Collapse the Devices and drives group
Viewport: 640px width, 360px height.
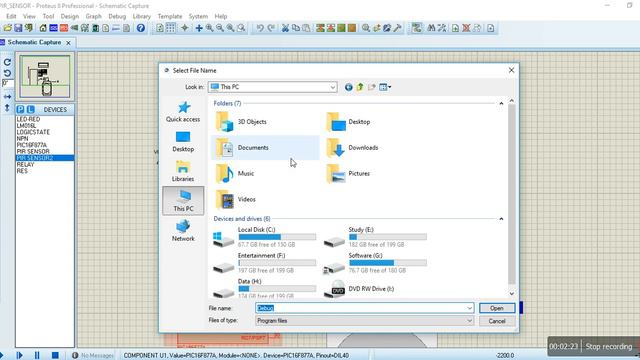click(501, 219)
